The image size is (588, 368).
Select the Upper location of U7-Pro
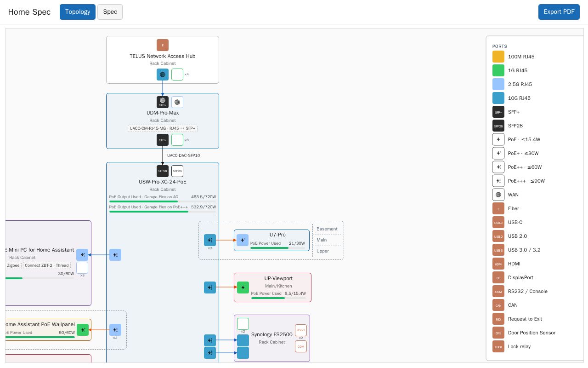pyautogui.click(x=323, y=251)
